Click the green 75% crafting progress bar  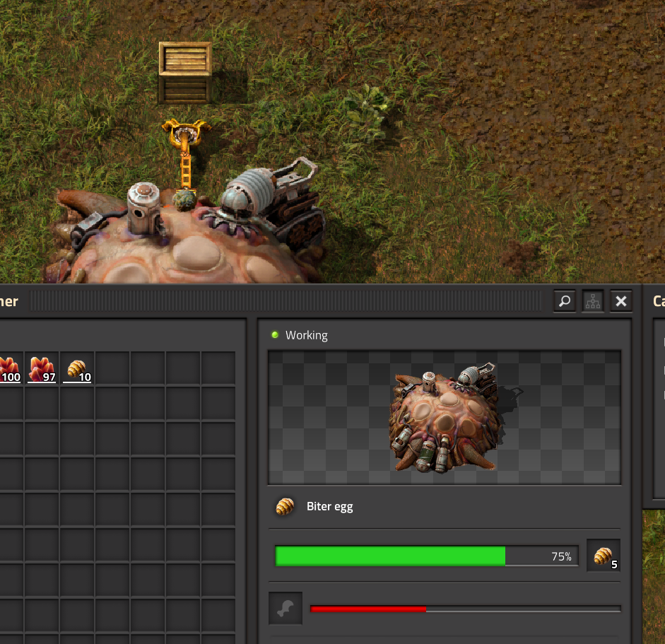click(x=426, y=556)
